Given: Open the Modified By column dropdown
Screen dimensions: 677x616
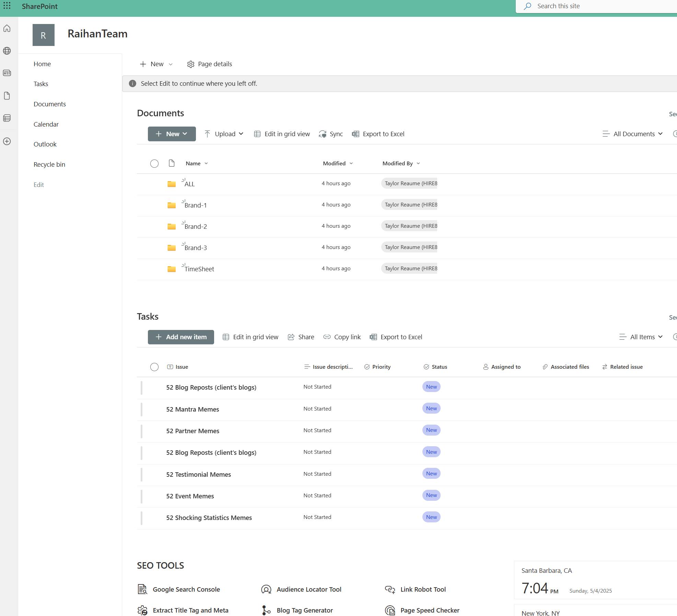Looking at the screenshot, I should click(401, 164).
